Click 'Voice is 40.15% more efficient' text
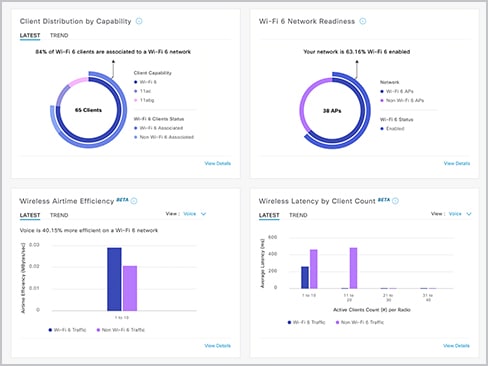The height and width of the screenshot is (366, 488). tap(89, 230)
